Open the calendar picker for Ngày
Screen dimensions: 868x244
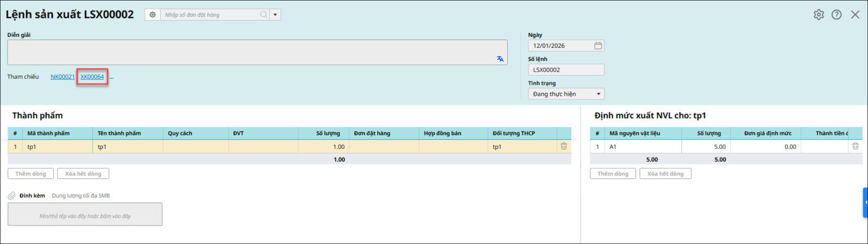pos(598,46)
